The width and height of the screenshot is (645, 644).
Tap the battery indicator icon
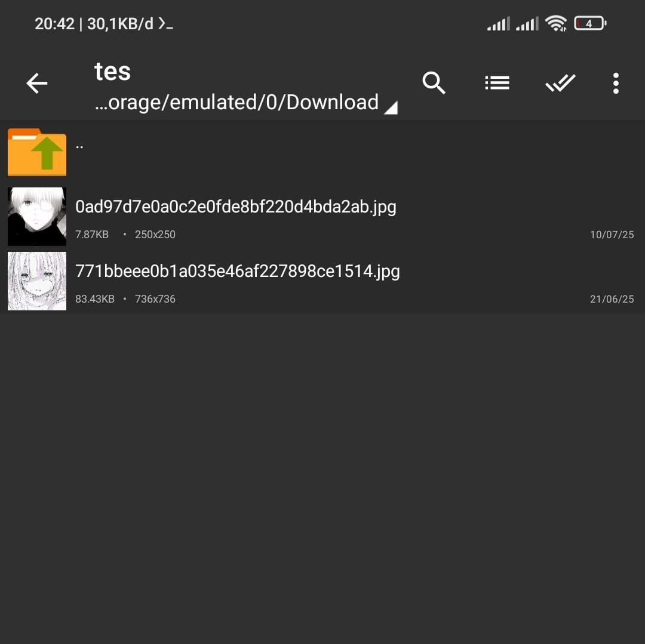(x=590, y=23)
